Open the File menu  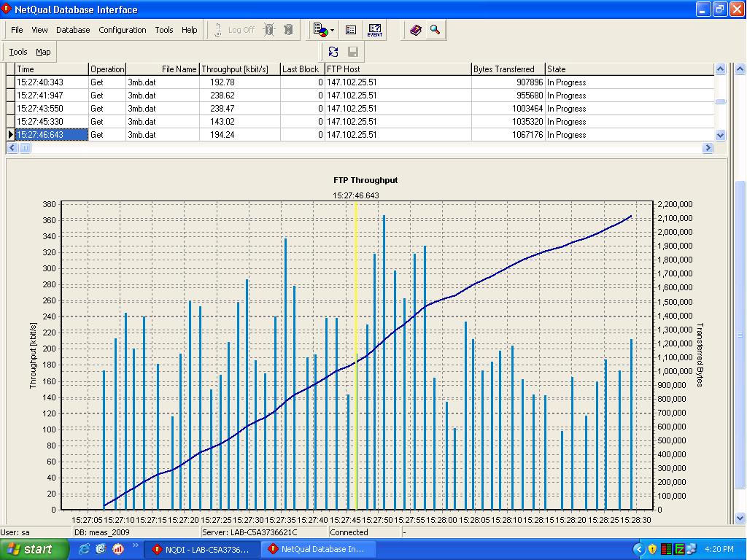[x=17, y=30]
